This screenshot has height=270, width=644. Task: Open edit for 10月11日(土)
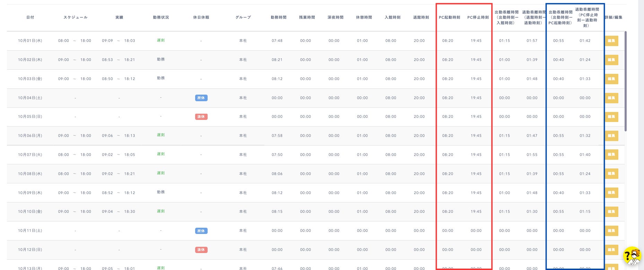[611, 231]
